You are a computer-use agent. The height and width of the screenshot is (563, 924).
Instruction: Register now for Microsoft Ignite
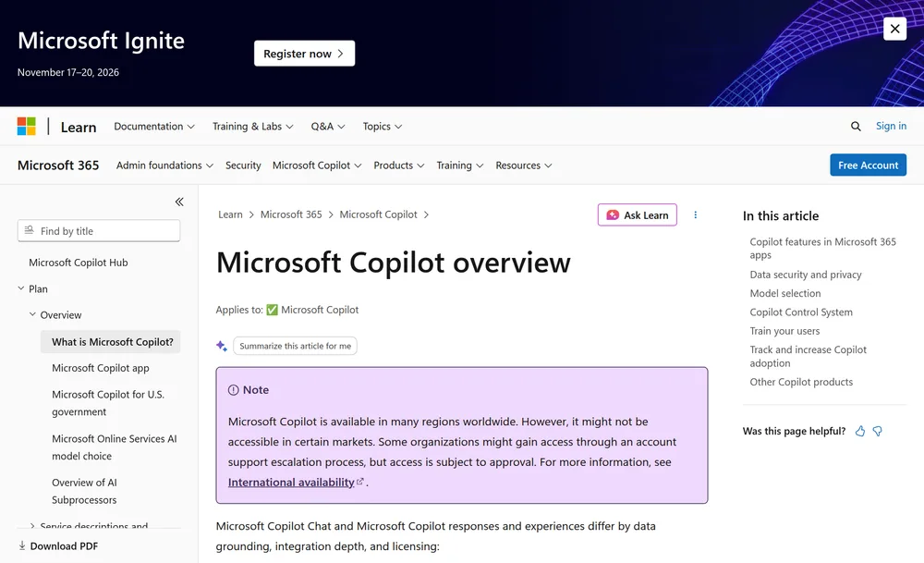click(x=304, y=54)
